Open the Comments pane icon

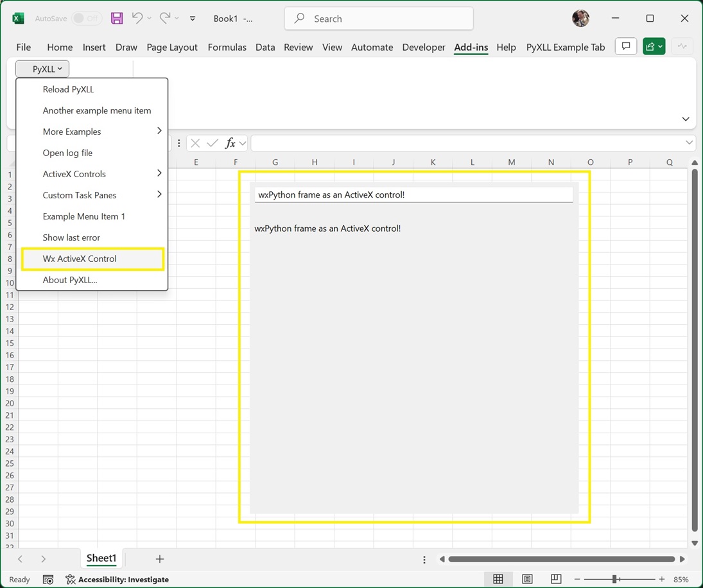(626, 46)
